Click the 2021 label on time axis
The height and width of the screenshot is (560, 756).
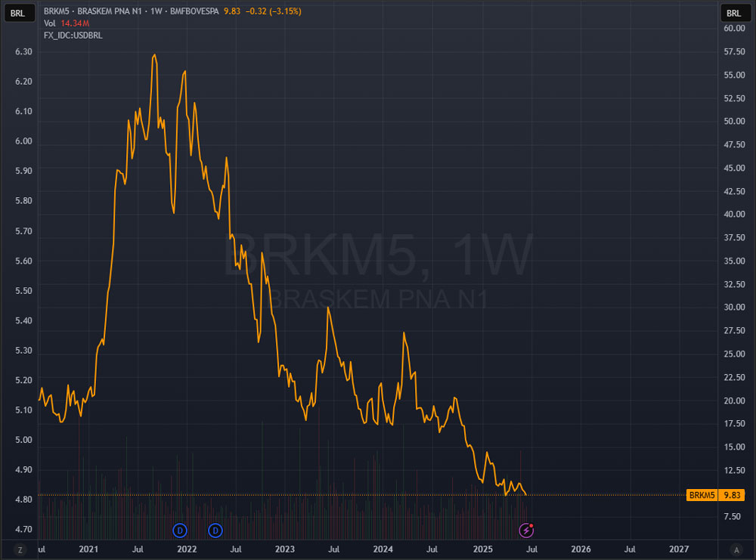pos(88,549)
